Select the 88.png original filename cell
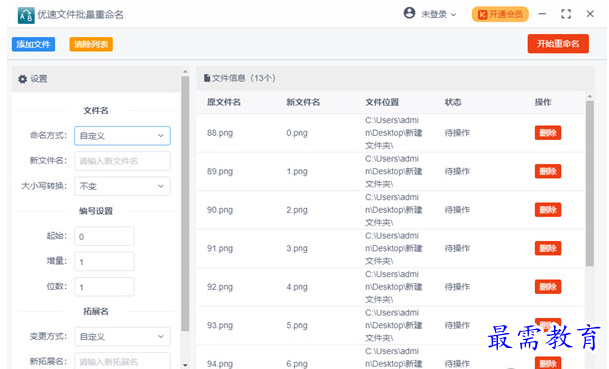Image resolution: width=609 pixels, height=369 pixels. pos(220,133)
